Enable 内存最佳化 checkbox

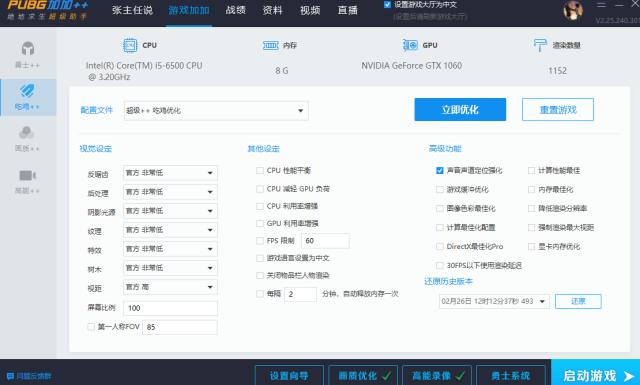coord(531,189)
